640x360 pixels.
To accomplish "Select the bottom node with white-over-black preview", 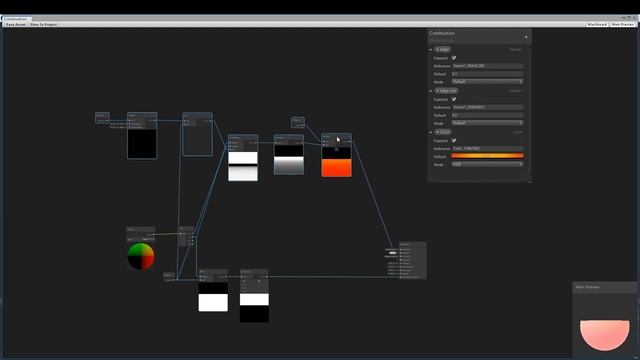I will click(x=254, y=296).
